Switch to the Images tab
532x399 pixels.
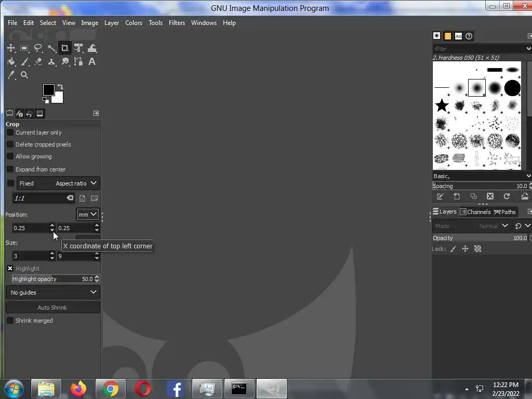tap(39, 113)
